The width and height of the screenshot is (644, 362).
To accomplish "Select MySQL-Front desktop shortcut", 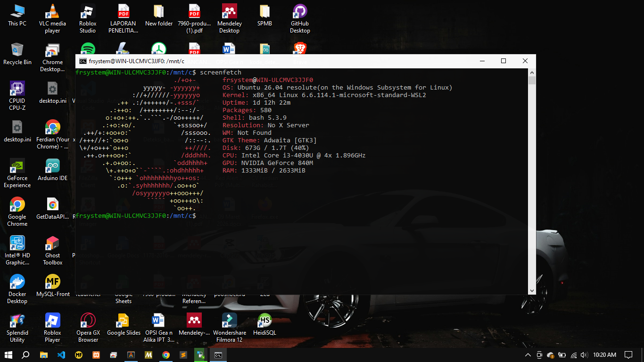I will [x=52, y=286].
